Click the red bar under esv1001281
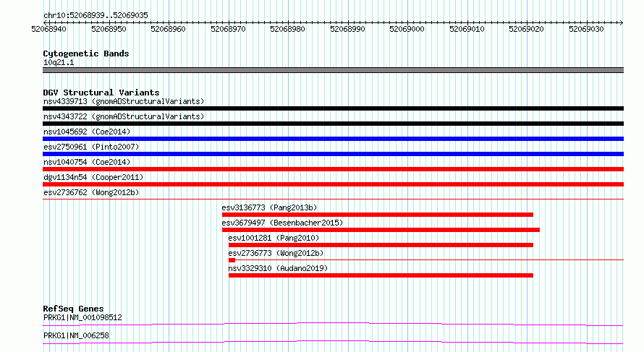 click(x=381, y=245)
